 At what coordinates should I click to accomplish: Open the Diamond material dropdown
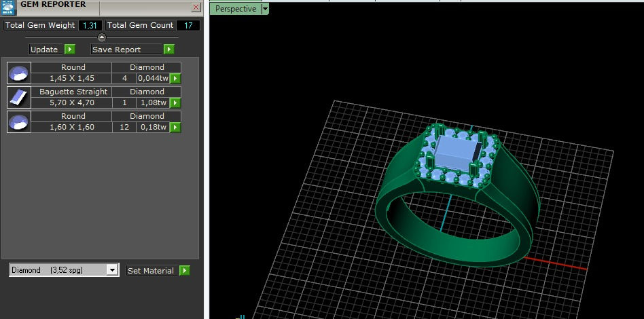(x=112, y=269)
